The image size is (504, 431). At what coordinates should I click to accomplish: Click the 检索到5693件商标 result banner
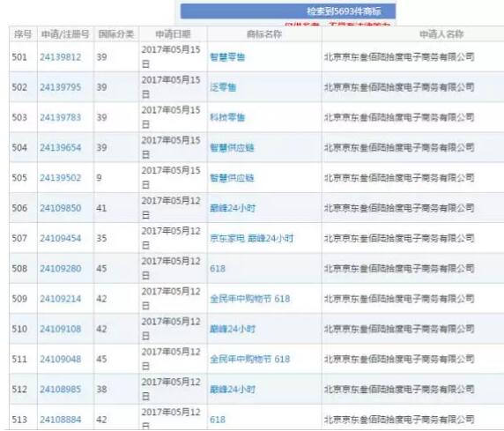(x=288, y=11)
